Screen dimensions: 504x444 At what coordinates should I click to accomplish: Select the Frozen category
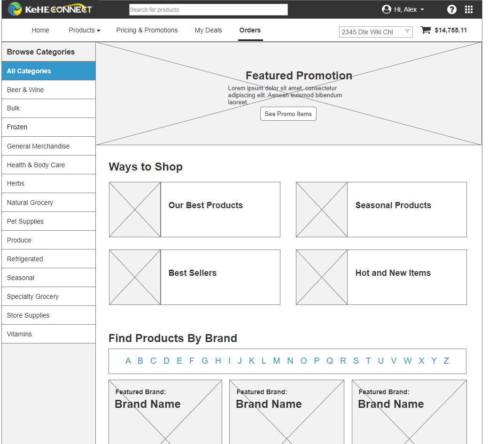(48, 127)
